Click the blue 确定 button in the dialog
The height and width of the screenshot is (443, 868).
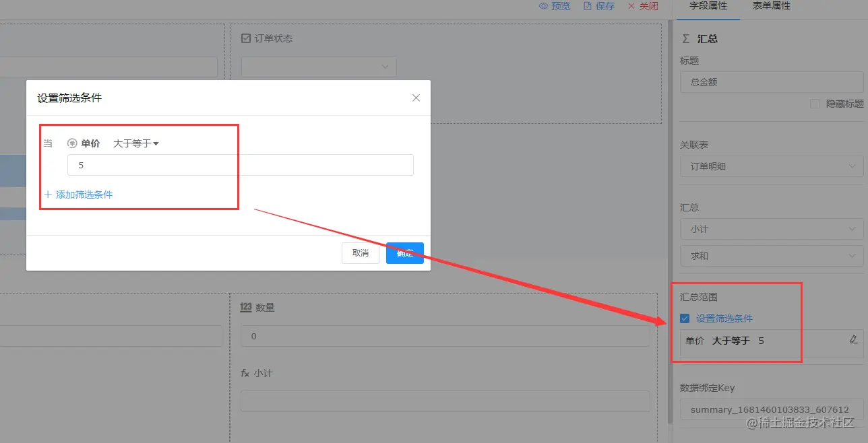pos(405,253)
